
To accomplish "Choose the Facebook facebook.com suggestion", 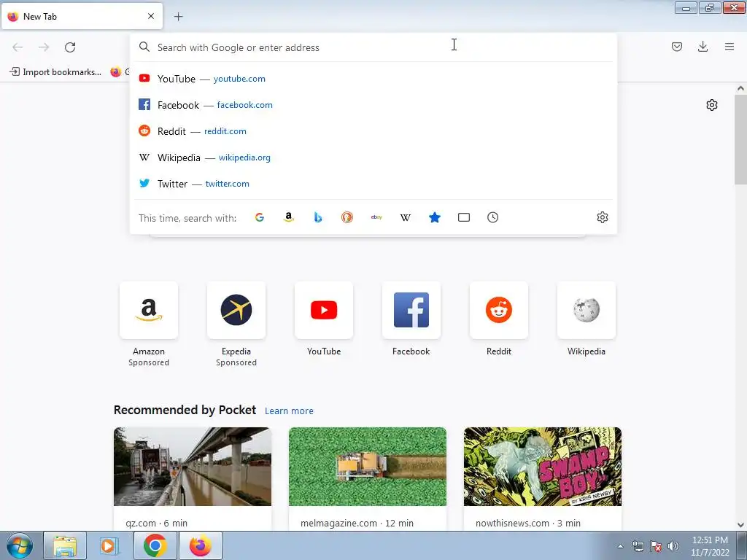I will (x=373, y=105).
